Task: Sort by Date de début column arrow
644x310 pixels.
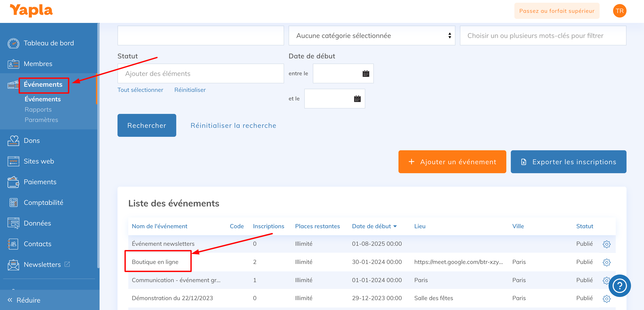Action: [395, 226]
